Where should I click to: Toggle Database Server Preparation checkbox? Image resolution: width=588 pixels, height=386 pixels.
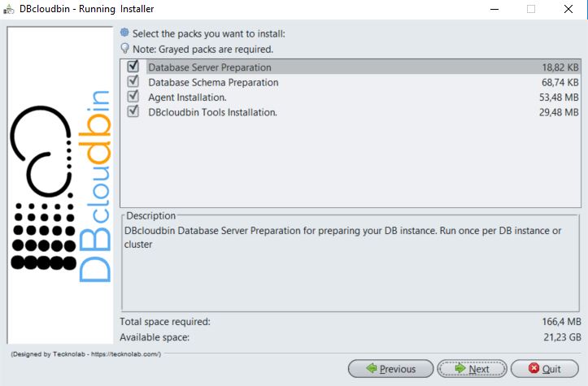point(133,67)
